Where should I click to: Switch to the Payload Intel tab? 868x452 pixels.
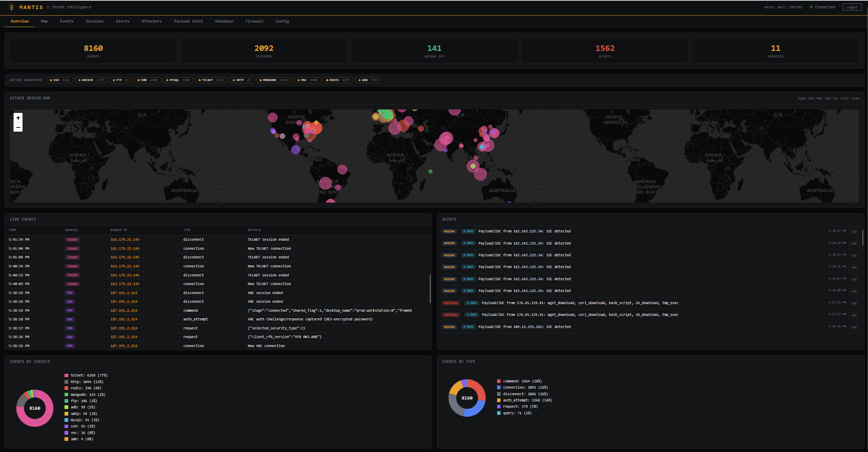[188, 21]
